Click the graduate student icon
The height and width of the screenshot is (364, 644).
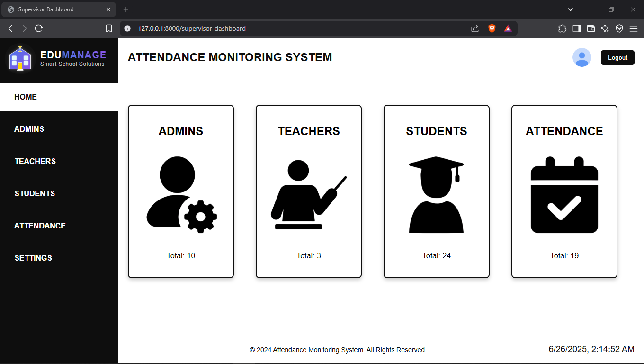[x=436, y=195]
